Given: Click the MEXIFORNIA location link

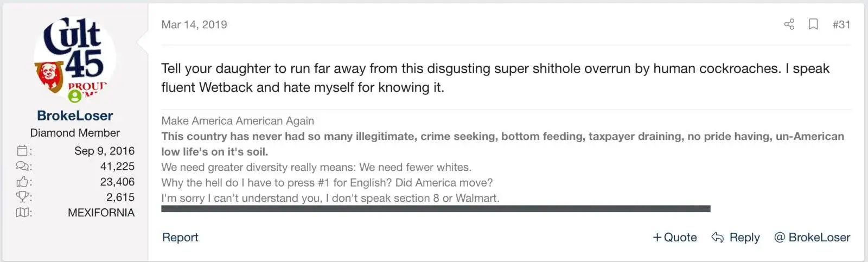Looking at the screenshot, I should click(x=101, y=213).
